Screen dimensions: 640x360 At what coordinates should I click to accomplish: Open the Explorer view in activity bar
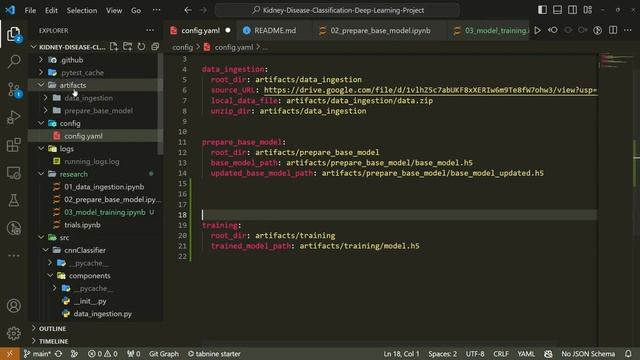13,34
